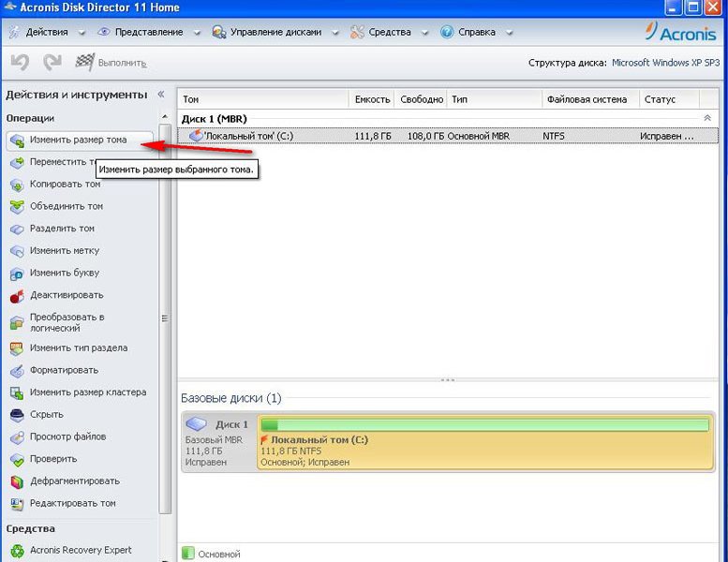Open Acronis Recovery Expert tool icon
The width and height of the screenshot is (728, 562).
click(x=16, y=551)
